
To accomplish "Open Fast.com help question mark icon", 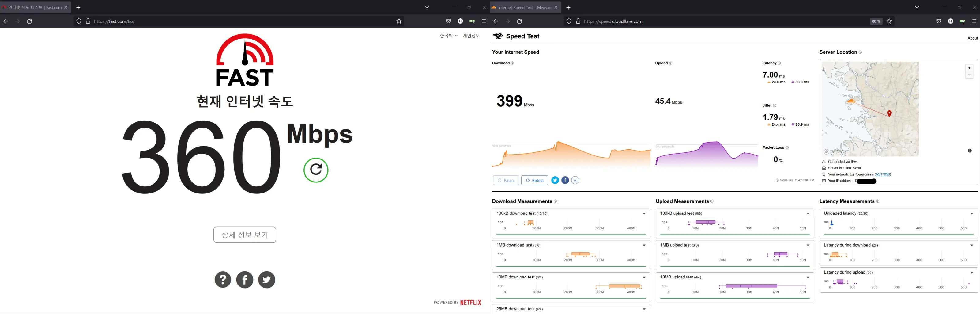I will [223, 280].
